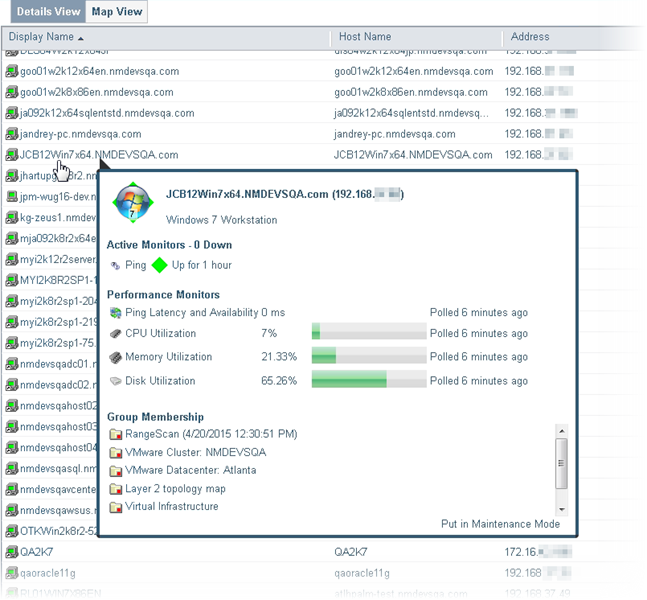This screenshot has height=600, width=647.
Task: Click the Disk Utilization progress bar
Action: click(x=368, y=381)
